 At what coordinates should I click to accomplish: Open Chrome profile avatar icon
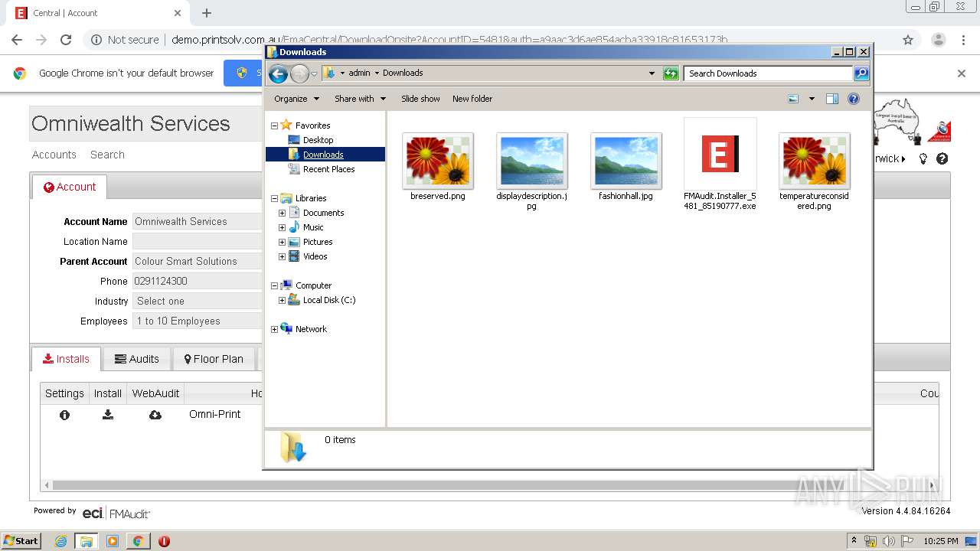coord(938,40)
